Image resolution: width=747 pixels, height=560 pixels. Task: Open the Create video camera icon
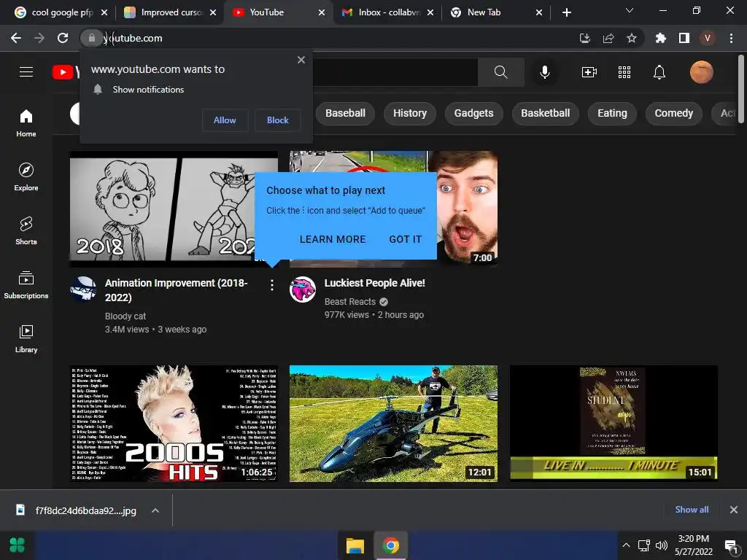tap(589, 72)
